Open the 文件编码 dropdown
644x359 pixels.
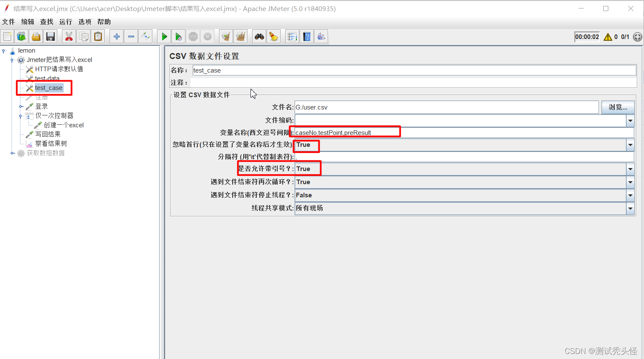630,121
